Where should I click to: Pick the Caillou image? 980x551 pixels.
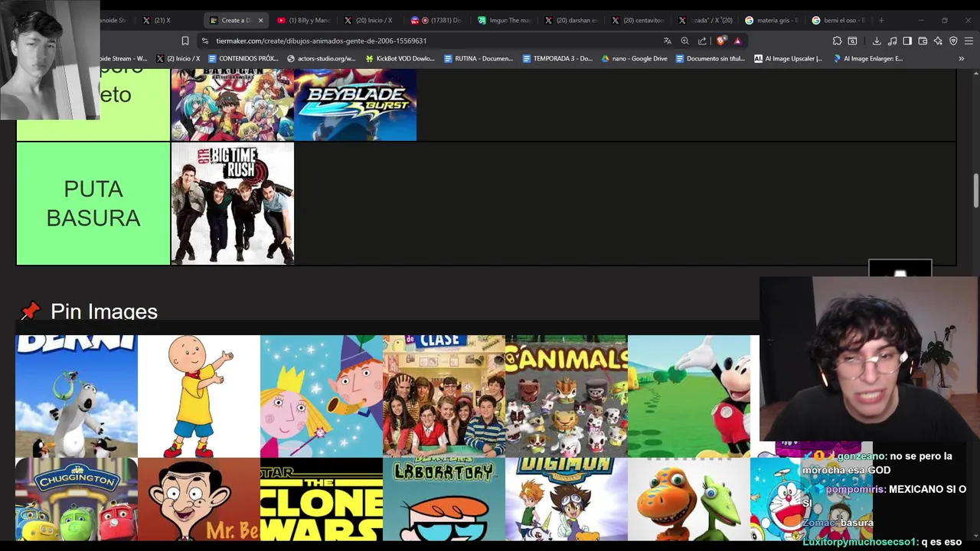[x=199, y=396]
